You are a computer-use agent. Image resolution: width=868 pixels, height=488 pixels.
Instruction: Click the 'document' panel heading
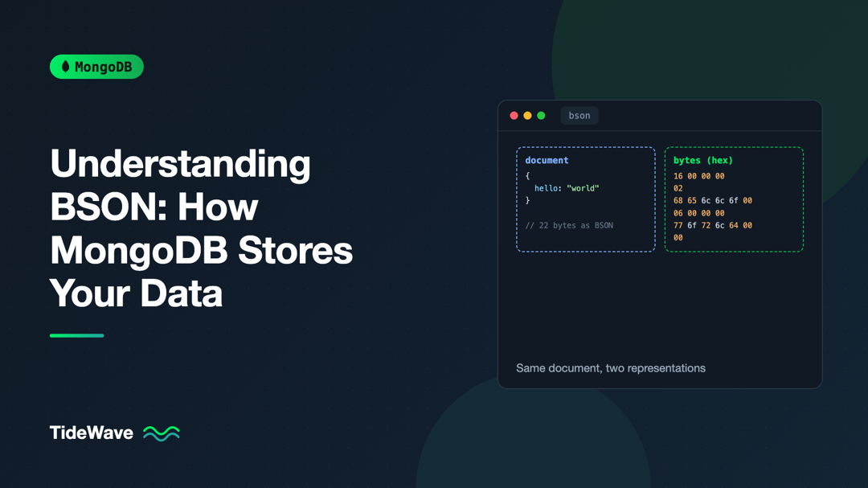[547, 160]
